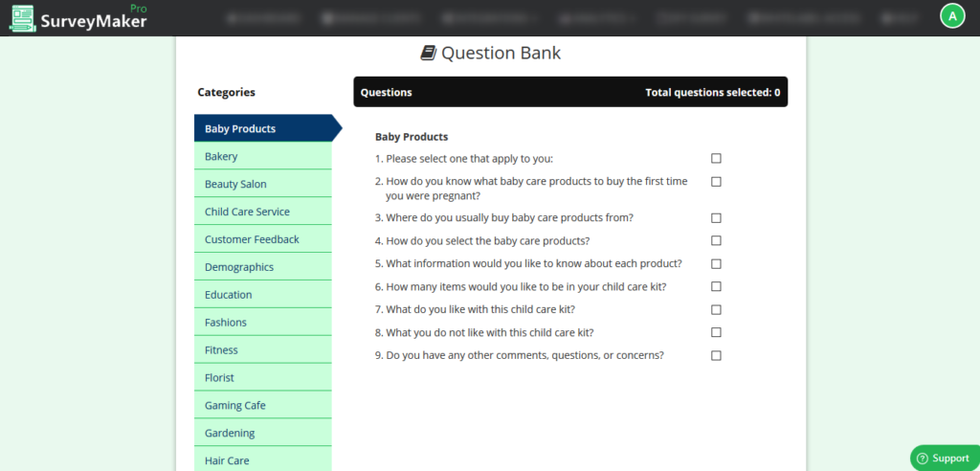This screenshot has height=471, width=980.
Task: Check the 'Please select one that apply' question
Action: (x=716, y=159)
